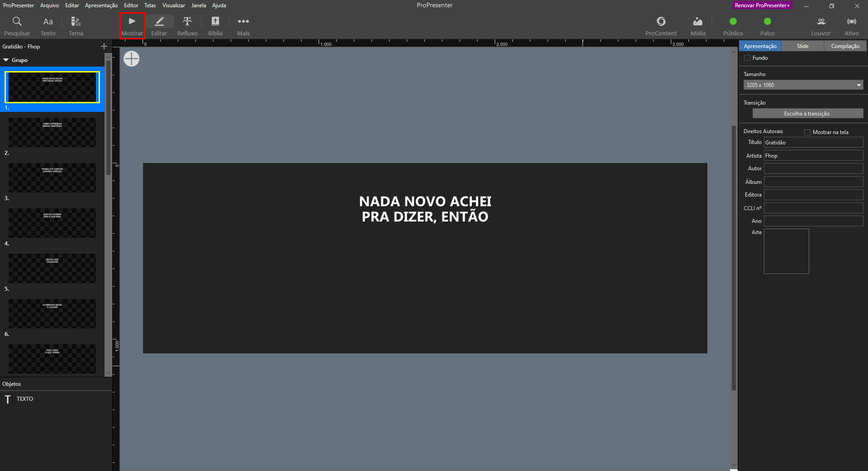Open ProContent library
868x471 pixels.
(661, 26)
